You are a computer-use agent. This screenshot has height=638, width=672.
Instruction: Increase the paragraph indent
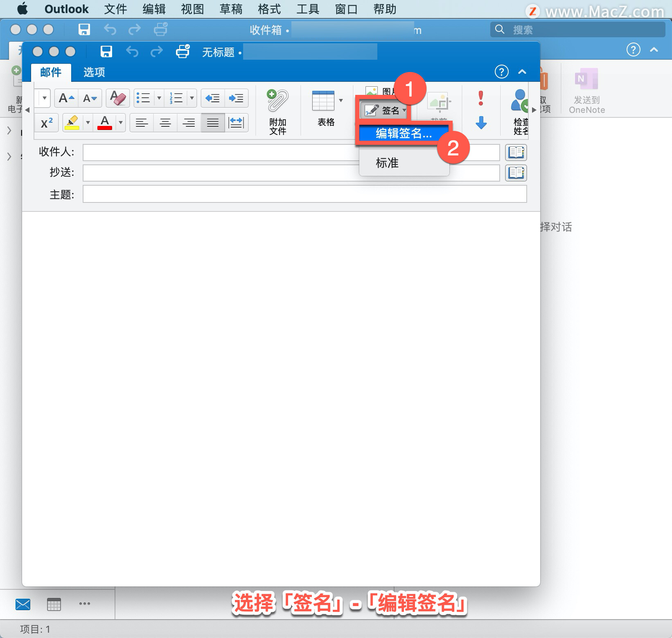click(236, 98)
